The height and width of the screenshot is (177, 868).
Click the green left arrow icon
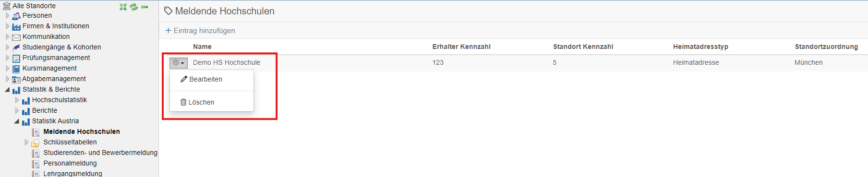point(145,7)
